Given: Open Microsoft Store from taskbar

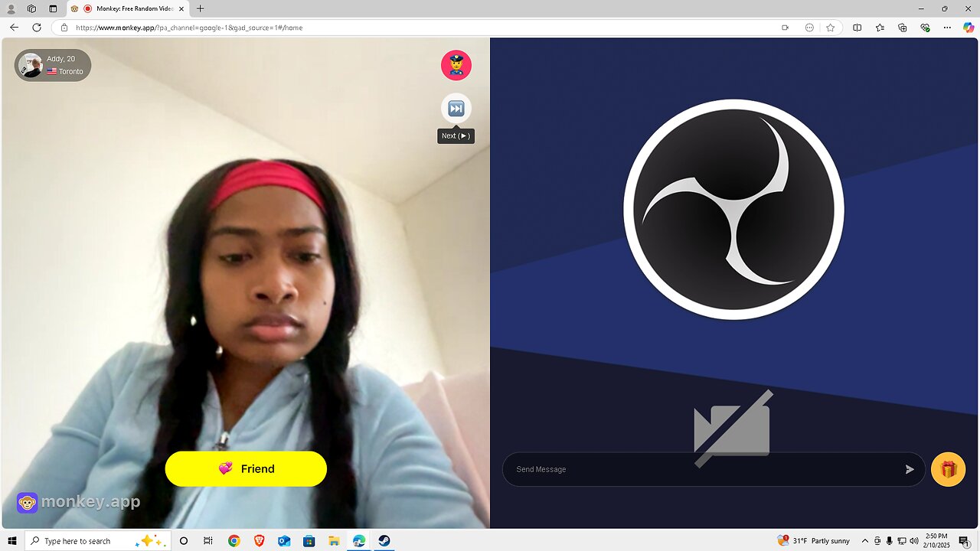Looking at the screenshot, I should click(x=309, y=541).
